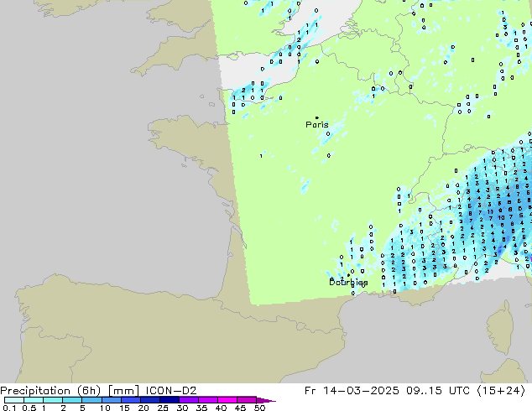The height and width of the screenshot is (411, 532).
Task: Click the legend swatch for 5–10 mm
Action: (x=91, y=400)
